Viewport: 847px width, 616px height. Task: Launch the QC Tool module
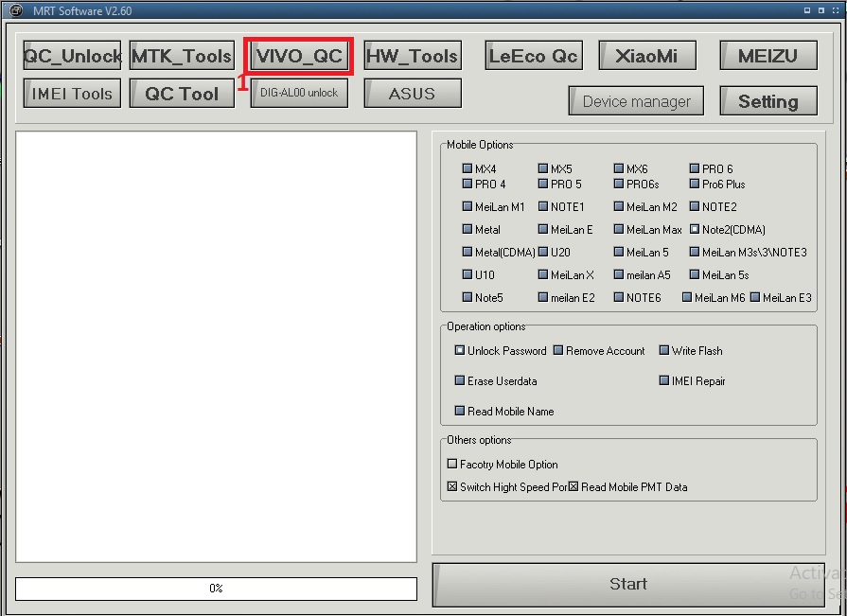click(182, 94)
